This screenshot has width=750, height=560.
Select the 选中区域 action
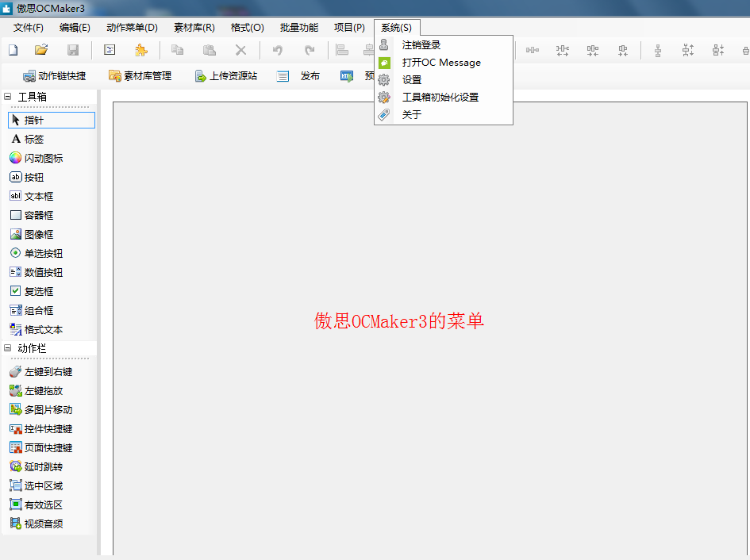tap(37, 486)
